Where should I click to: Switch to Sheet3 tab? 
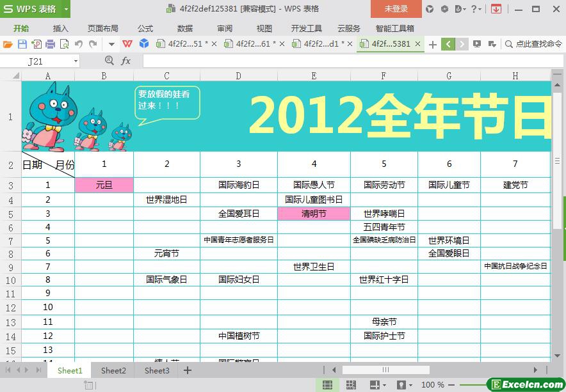(x=157, y=370)
